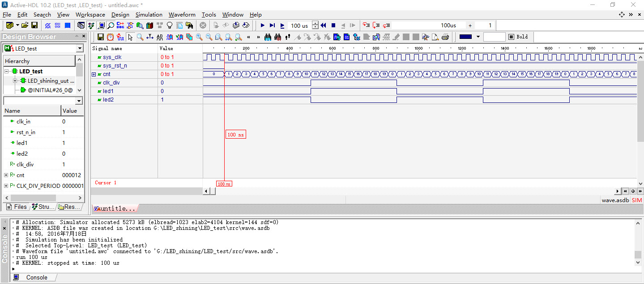Click the Hierarchy header button
Viewport: 644px width, 284px height.
(x=39, y=61)
